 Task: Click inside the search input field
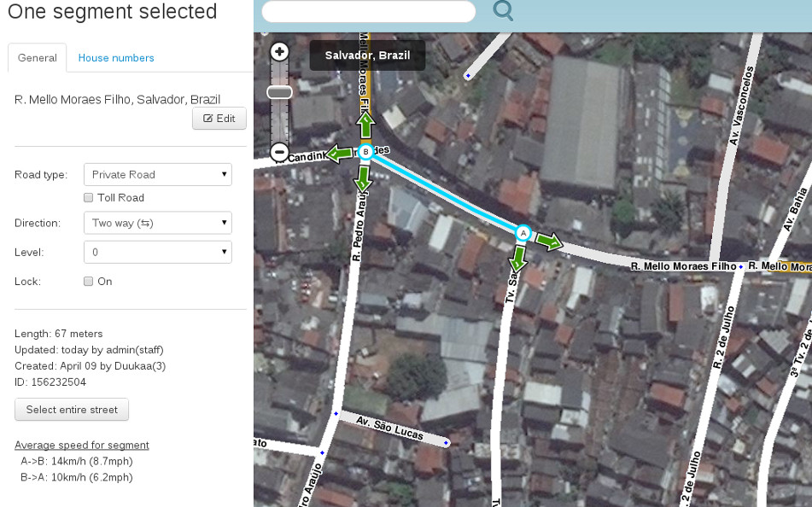[368, 11]
